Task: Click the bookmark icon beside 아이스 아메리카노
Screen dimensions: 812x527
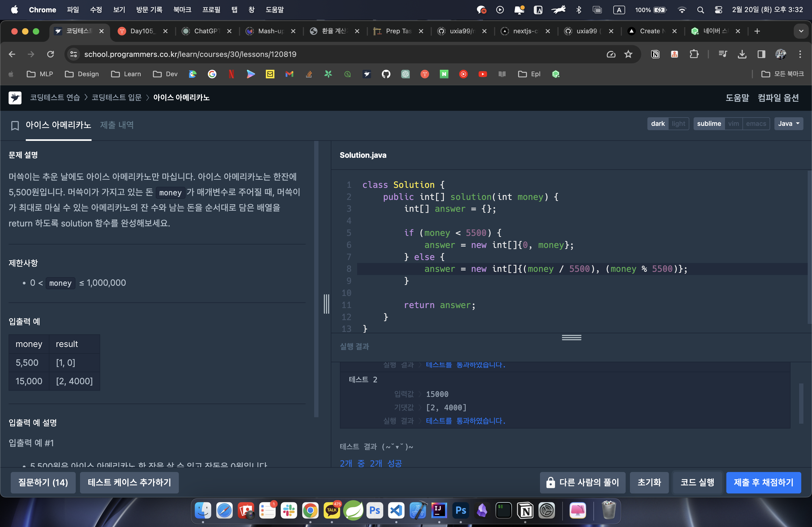Action: (x=15, y=125)
